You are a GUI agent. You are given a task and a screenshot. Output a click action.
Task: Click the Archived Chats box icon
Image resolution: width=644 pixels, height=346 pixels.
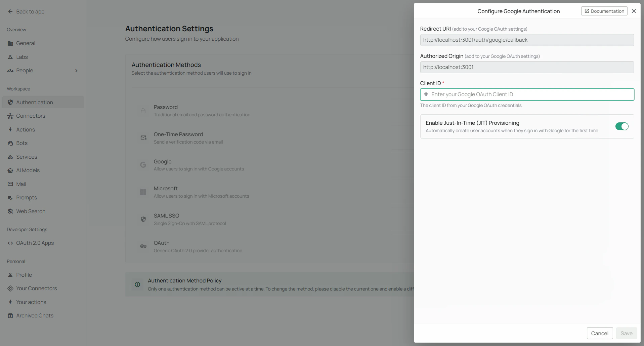[x=10, y=316]
